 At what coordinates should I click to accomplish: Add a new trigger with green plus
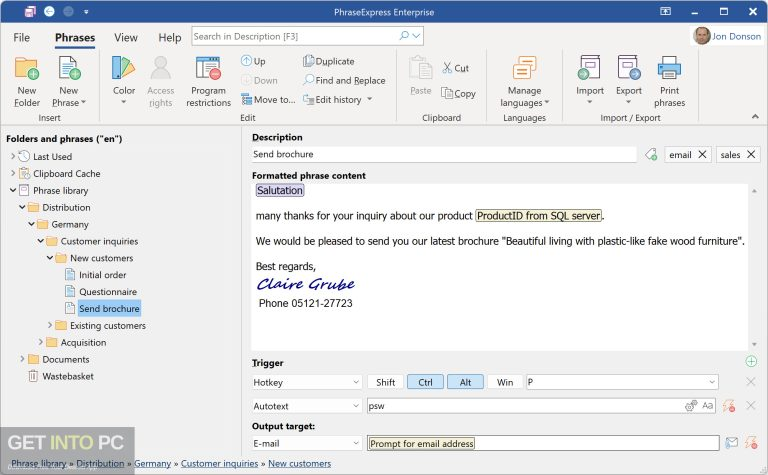pyautogui.click(x=751, y=361)
